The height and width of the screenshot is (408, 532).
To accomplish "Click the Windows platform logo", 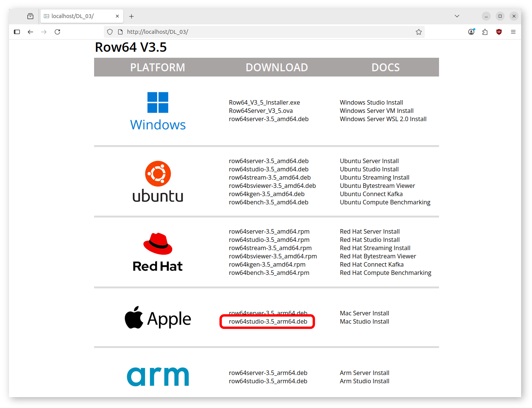I will (158, 111).
